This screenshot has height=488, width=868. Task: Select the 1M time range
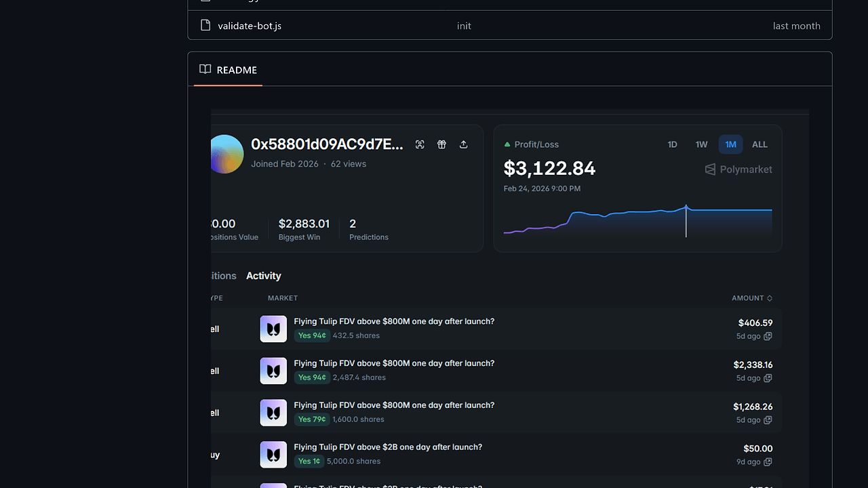[x=730, y=144]
